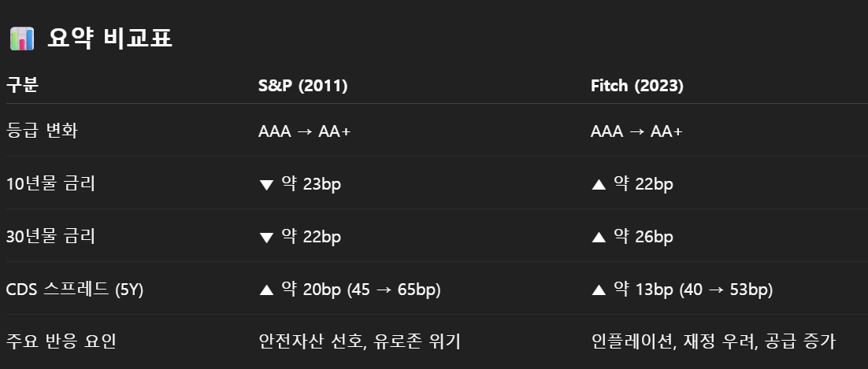Screen dimensions: 868x369
Task: Select the 등급 변화 row label
Action: tap(42, 131)
